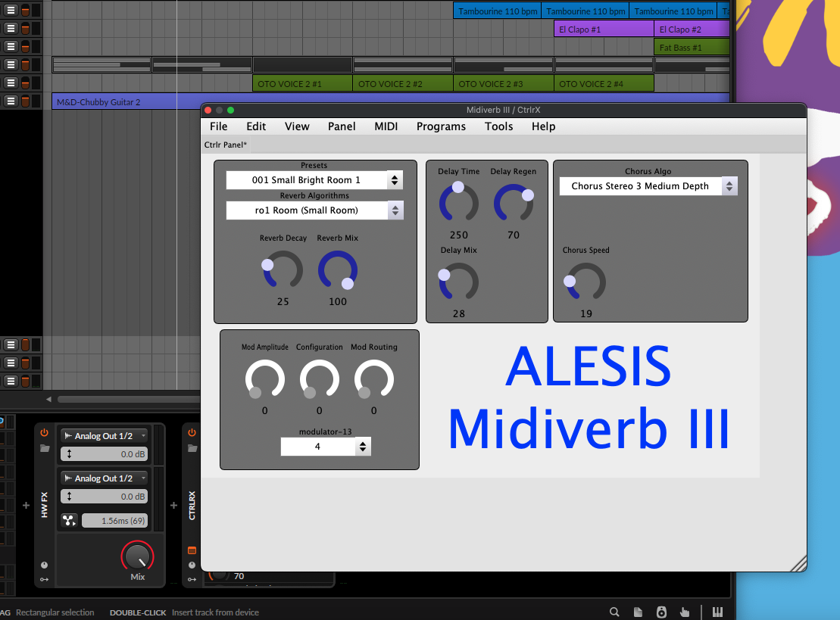Viewport: 840px width, 620px height.
Task: Show the on-screen piano keyboard icon
Action: 717,612
